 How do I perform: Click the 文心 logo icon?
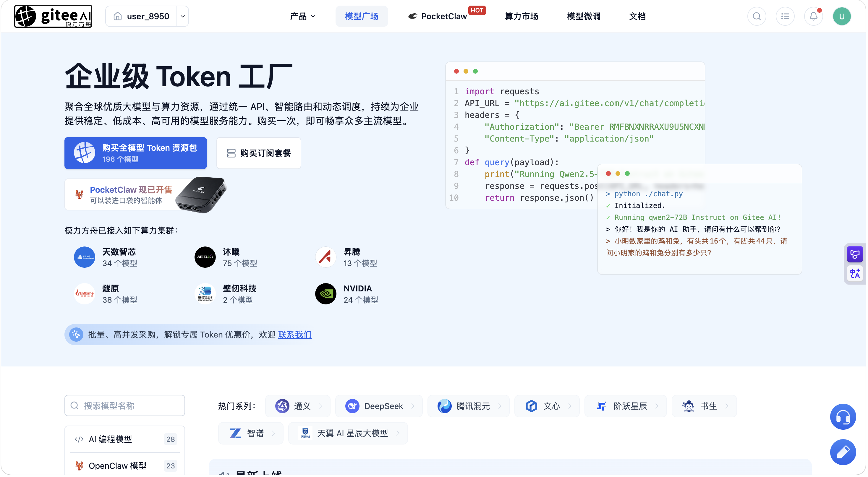[531, 406]
